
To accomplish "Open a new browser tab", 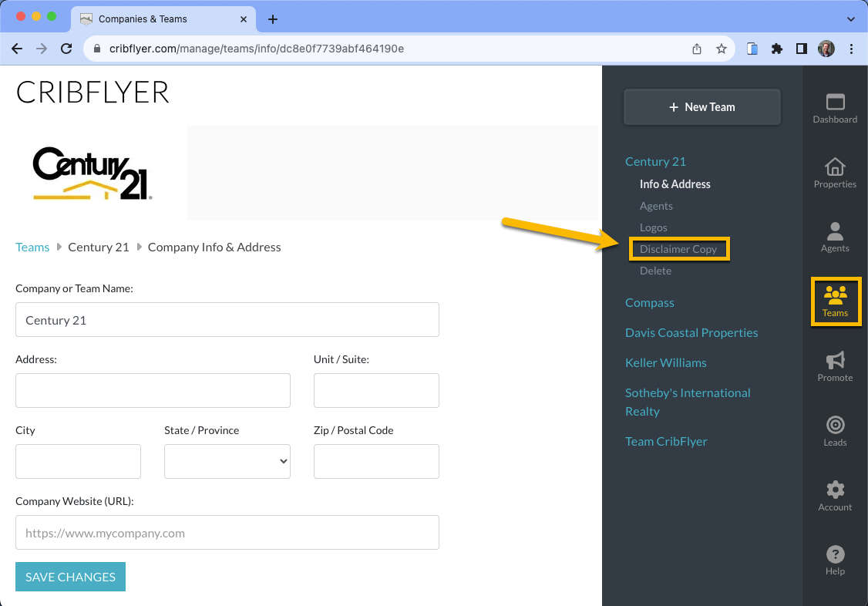I will 272,19.
